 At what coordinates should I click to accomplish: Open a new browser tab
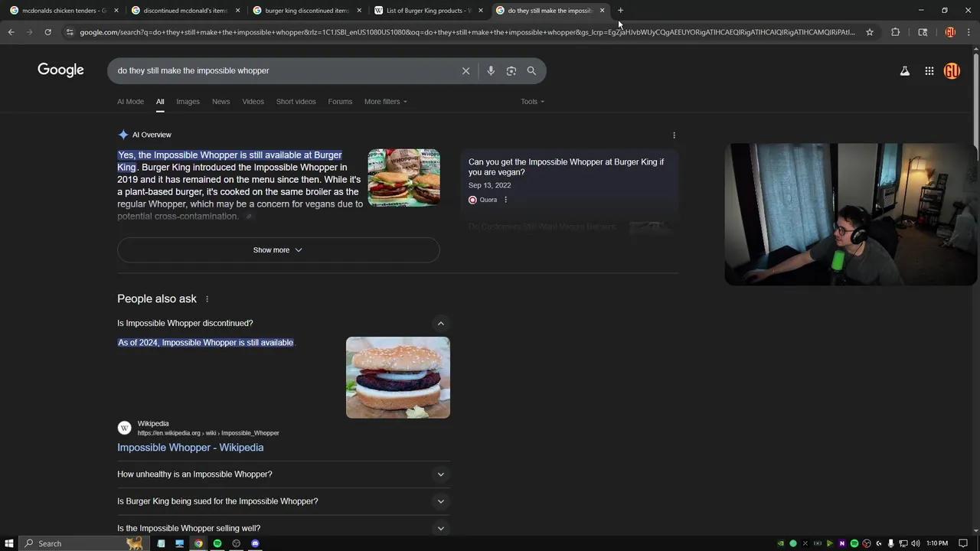(620, 11)
